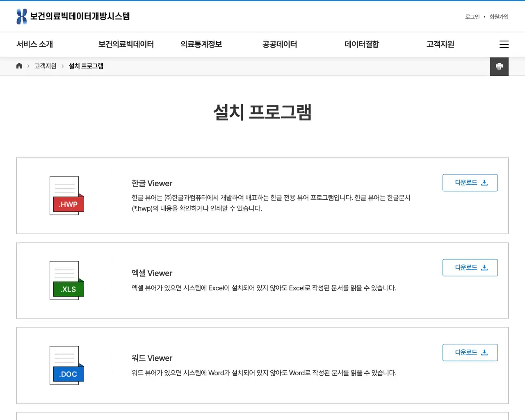Open the hamburger menu icon

504,44
